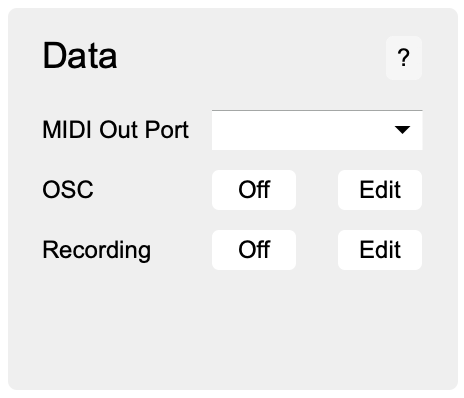
Task: Enable OSC output using Off button
Action: point(254,190)
